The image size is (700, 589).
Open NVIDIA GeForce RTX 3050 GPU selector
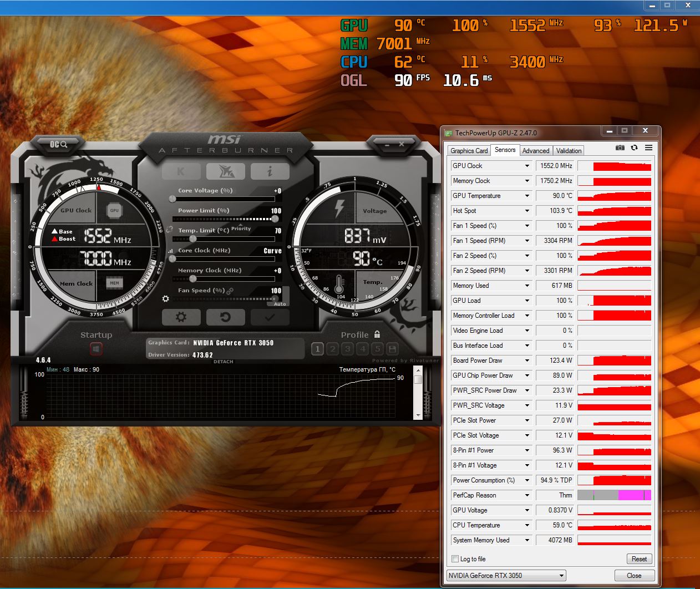click(506, 576)
